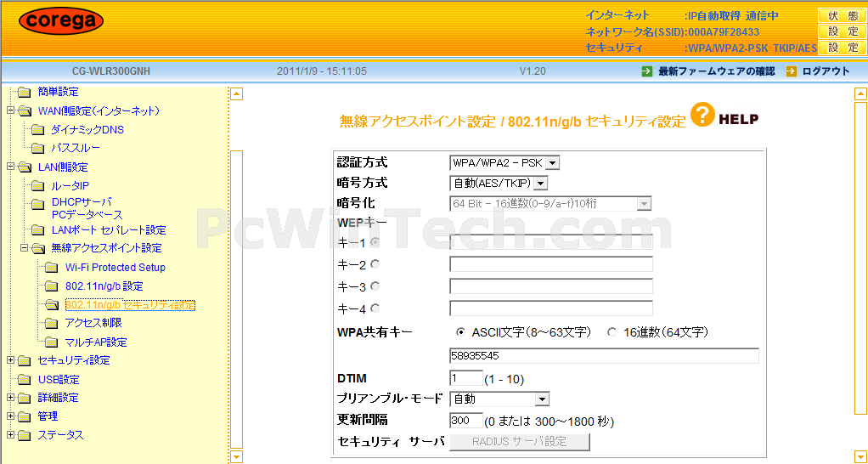Click the LAN側設定 folder icon

25,167
